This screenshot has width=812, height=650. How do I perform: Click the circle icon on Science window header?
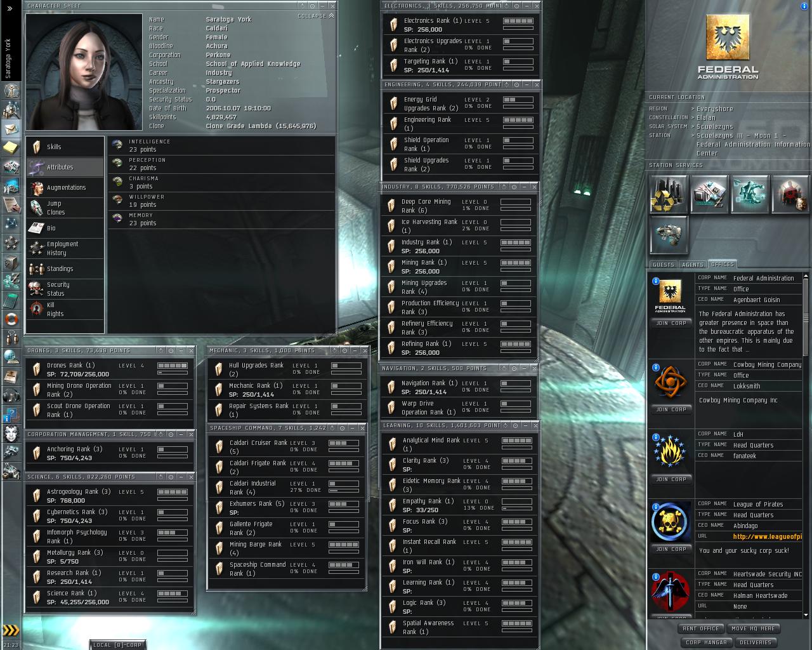click(171, 477)
